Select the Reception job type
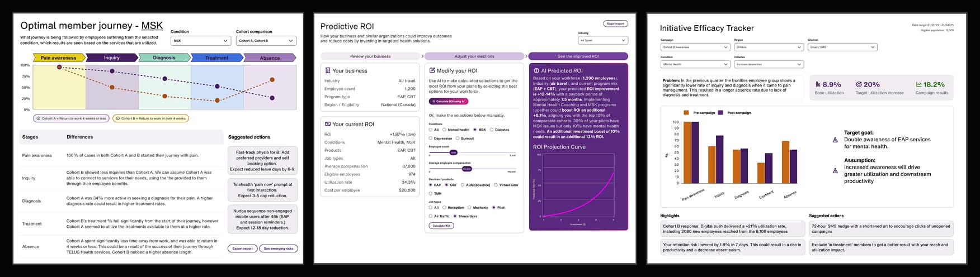The height and width of the screenshot is (277, 980). (444, 207)
